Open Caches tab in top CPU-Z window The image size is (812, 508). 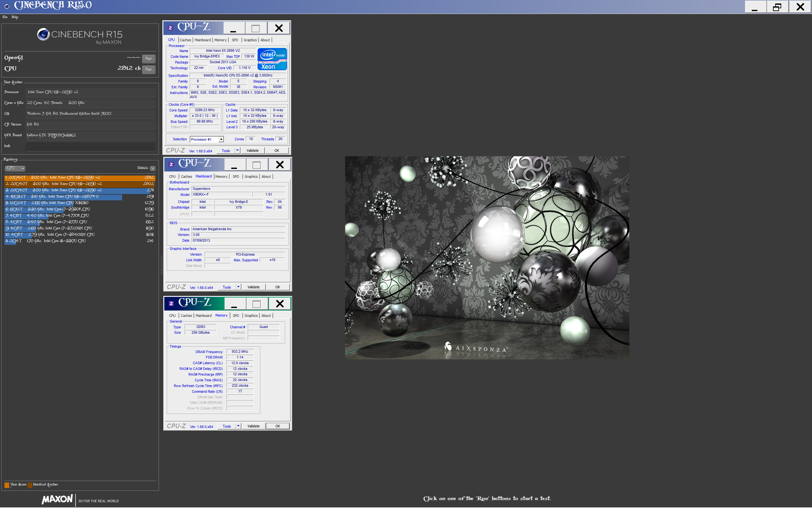(x=185, y=40)
